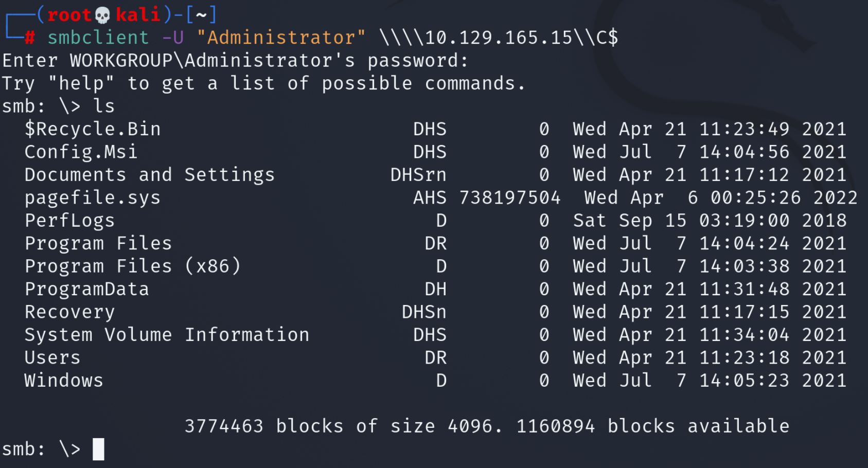Click the Documents and Settings entry

150,175
